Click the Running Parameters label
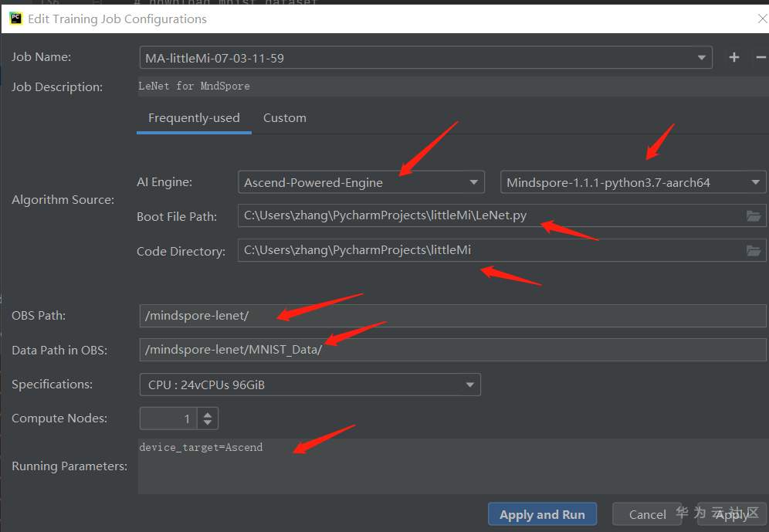Screen dimensions: 769x532 coord(69,466)
